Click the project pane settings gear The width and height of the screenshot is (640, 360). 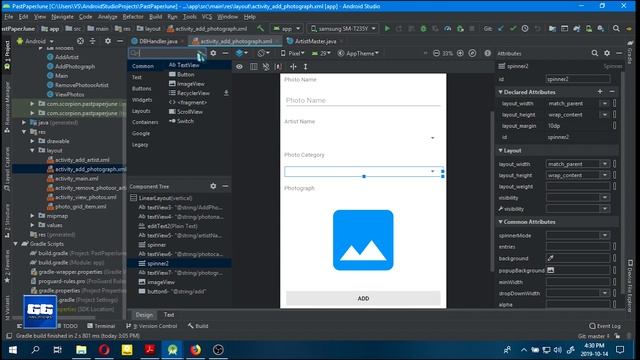108,41
